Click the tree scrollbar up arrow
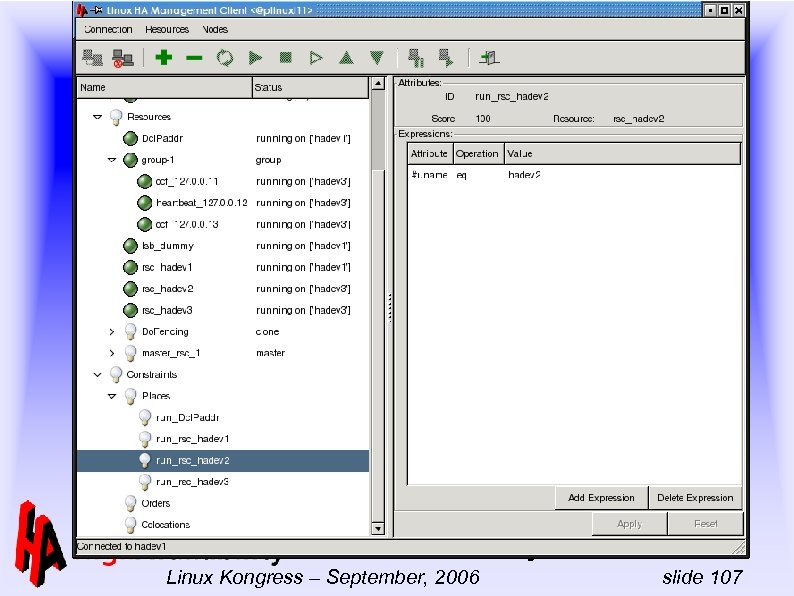Screen dimensions: 794x596 378,84
